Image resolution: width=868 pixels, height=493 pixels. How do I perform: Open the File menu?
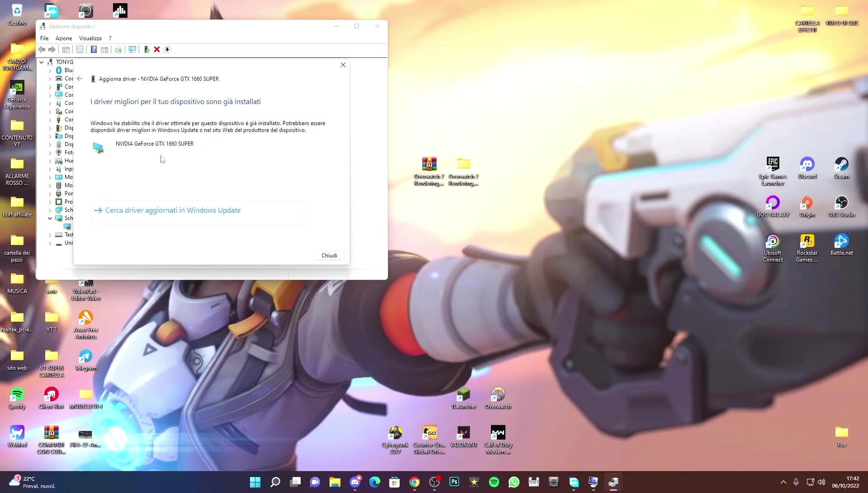[44, 38]
